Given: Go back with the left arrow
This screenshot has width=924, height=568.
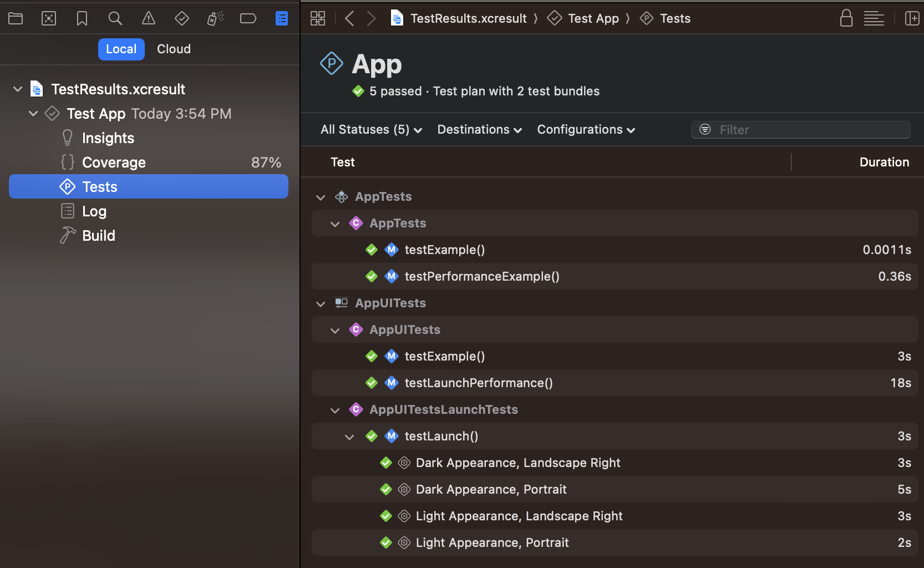Looking at the screenshot, I should coord(349,18).
